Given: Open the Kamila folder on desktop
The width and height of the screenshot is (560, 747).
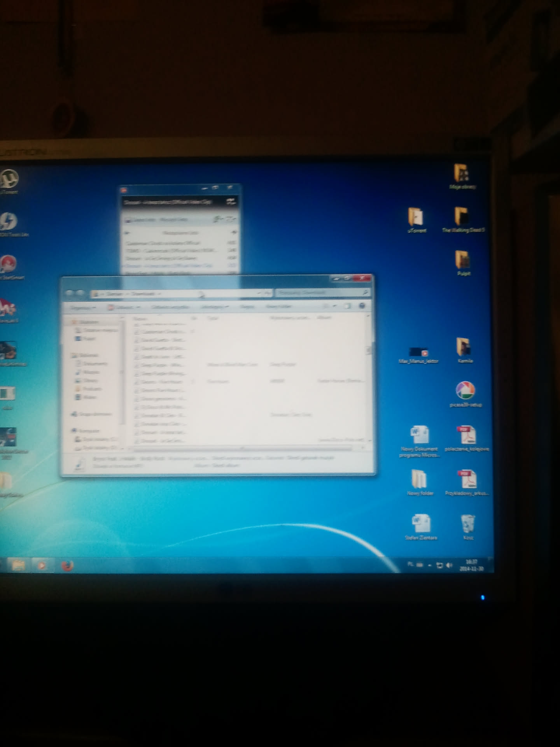Looking at the screenshot, I should coord(464,347).
